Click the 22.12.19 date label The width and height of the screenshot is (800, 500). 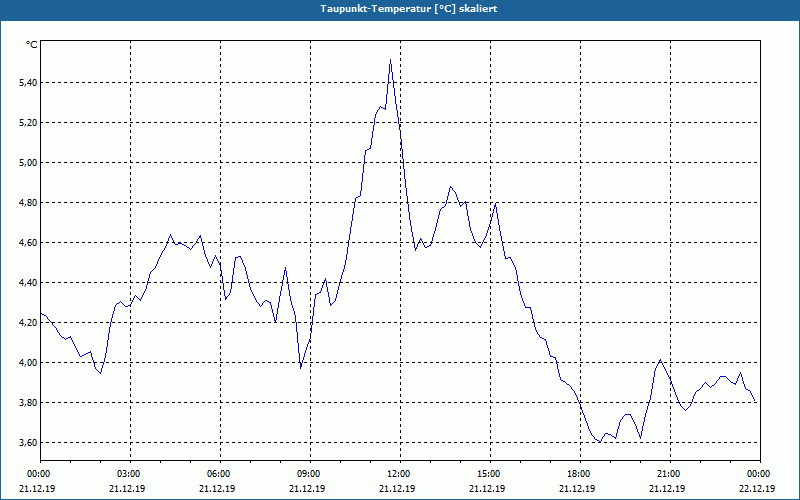(x=757, y=488)
